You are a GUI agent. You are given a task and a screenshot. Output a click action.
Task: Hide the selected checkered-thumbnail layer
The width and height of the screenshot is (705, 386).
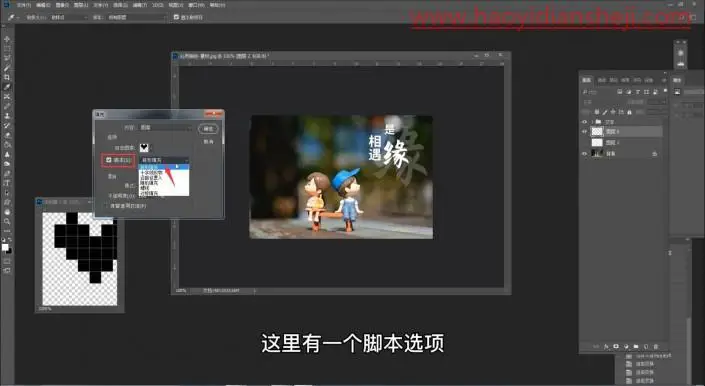[x=585, y=131]
